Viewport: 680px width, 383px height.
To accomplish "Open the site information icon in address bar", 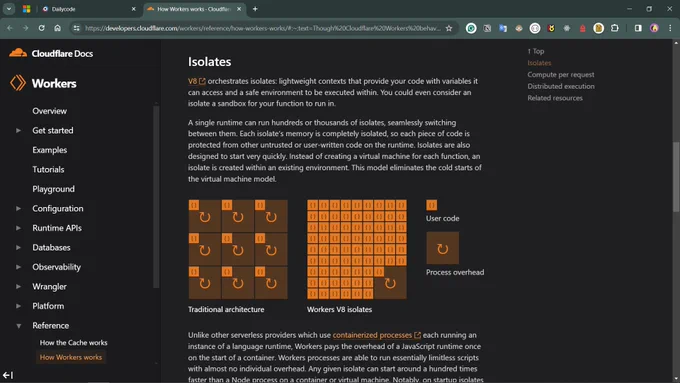I will [76, 28].
